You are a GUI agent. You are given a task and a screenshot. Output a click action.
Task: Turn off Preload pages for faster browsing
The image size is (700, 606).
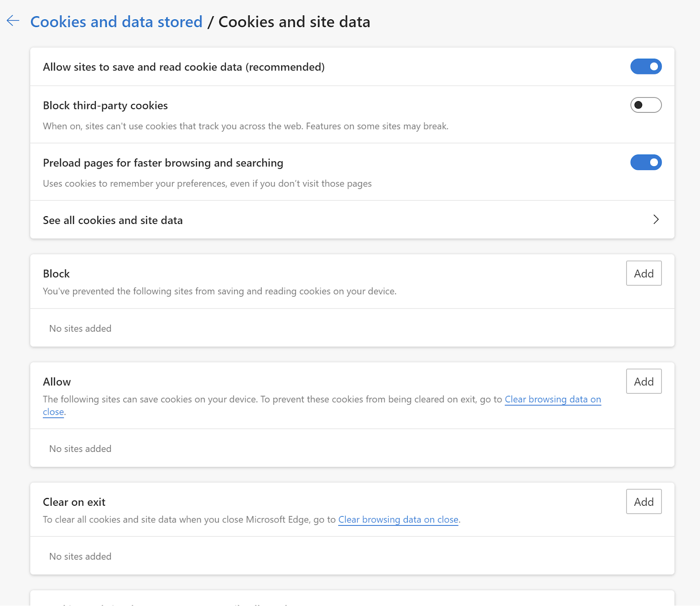click(x=646, y=162)
